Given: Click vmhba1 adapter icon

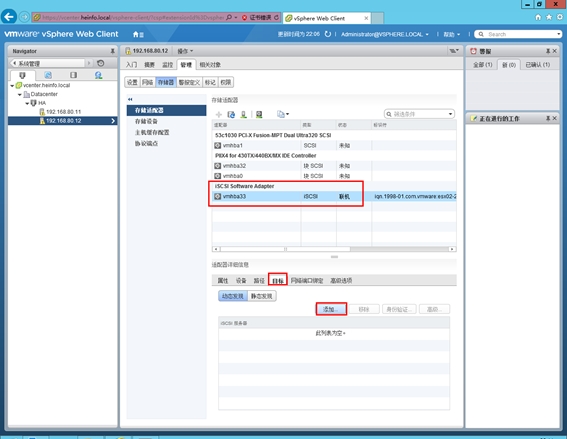Looking at the screenshot, I should pyautogui.click(x=218, y=145).
